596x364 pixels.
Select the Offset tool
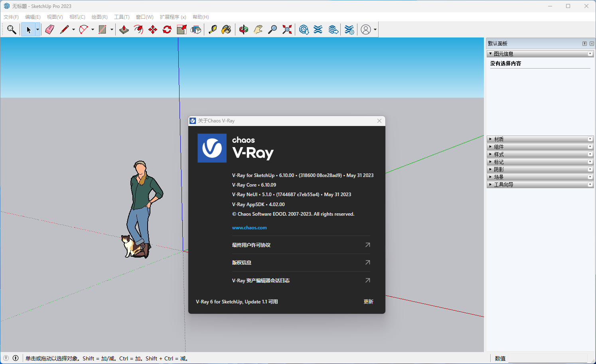coord(138,30)
